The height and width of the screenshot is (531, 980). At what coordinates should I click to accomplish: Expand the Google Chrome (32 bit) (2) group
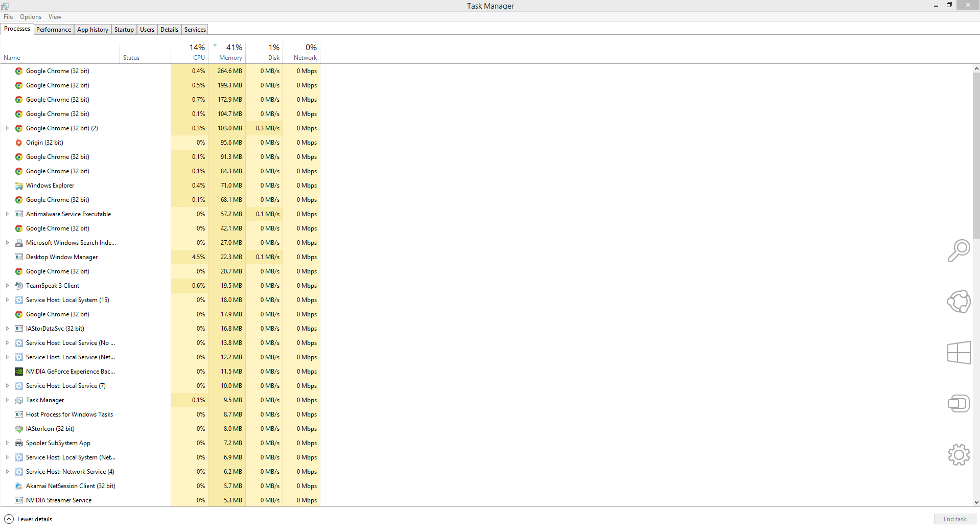[7, 128]
